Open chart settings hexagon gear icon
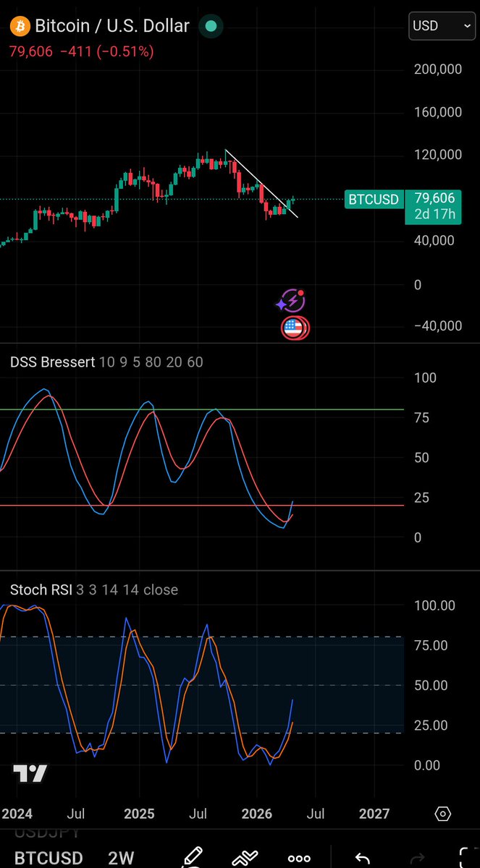 pos(443,814)
